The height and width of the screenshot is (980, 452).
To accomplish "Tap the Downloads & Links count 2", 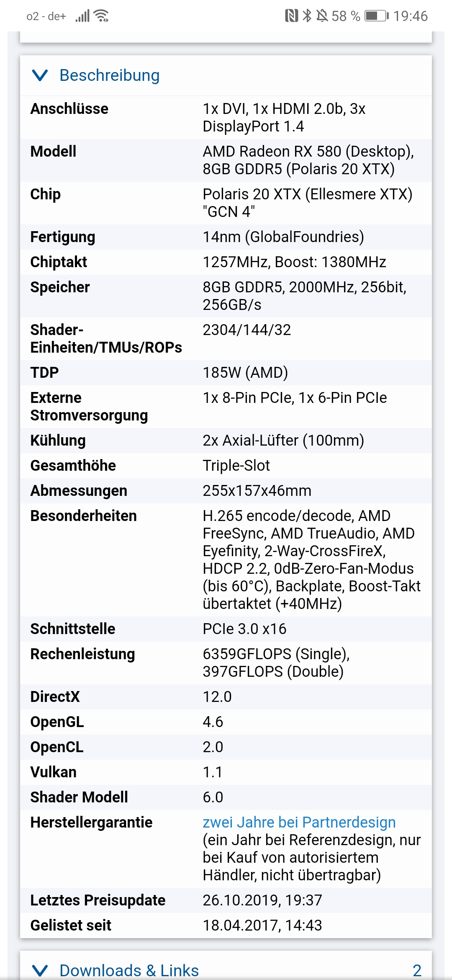I will point(417,970).
